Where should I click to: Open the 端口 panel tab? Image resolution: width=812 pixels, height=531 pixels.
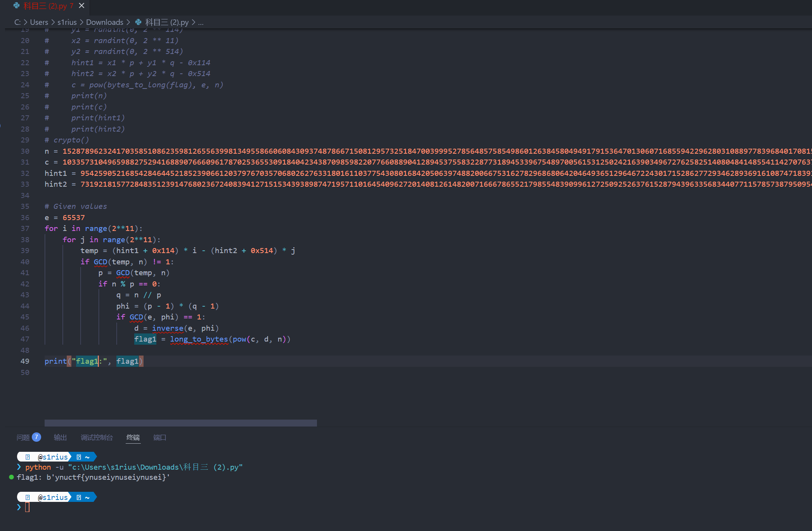point(159,437)
